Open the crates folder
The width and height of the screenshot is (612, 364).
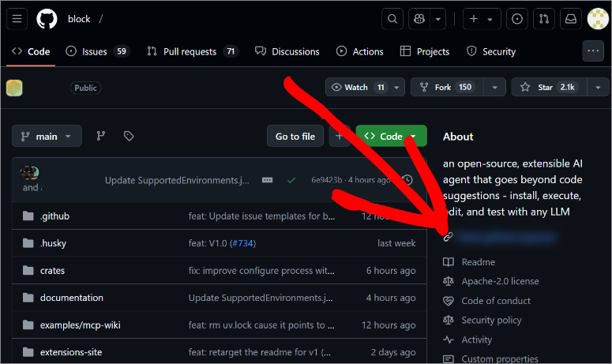coord(52,270)
